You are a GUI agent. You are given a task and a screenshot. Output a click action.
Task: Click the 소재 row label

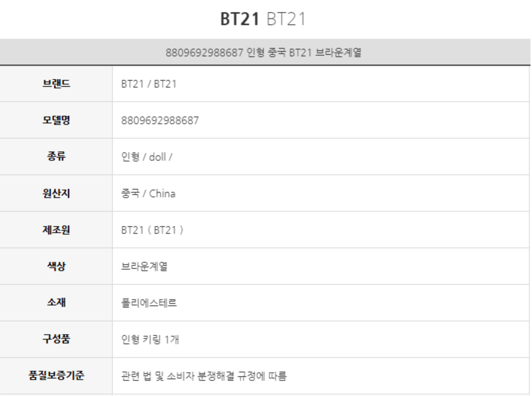(56, 303)
